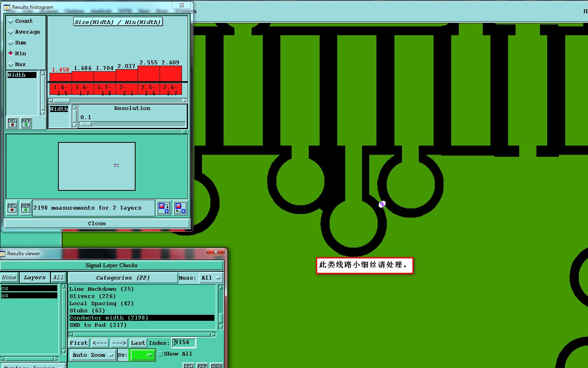Click categories list horizontal scrollbar

coord(142,334)
